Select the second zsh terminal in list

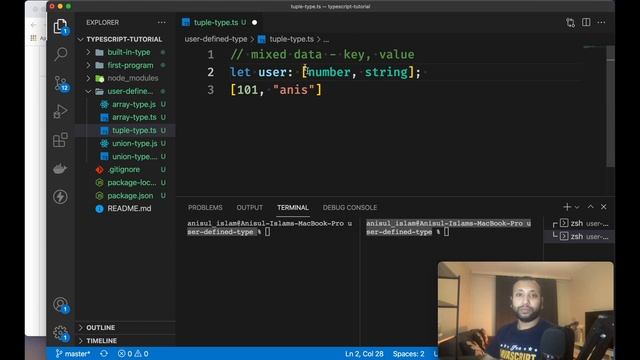point(581,236)
